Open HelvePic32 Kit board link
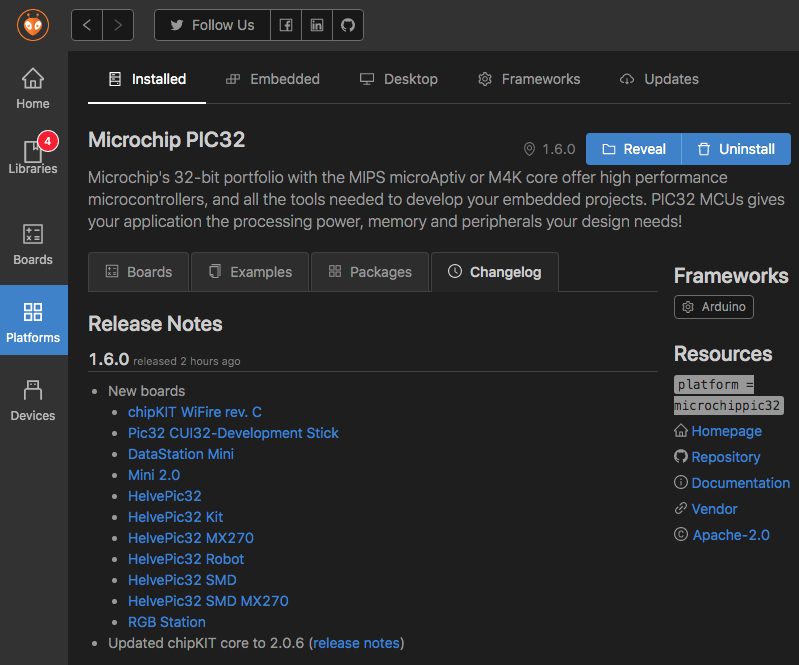The image size is (799, 665). [175, 517]
